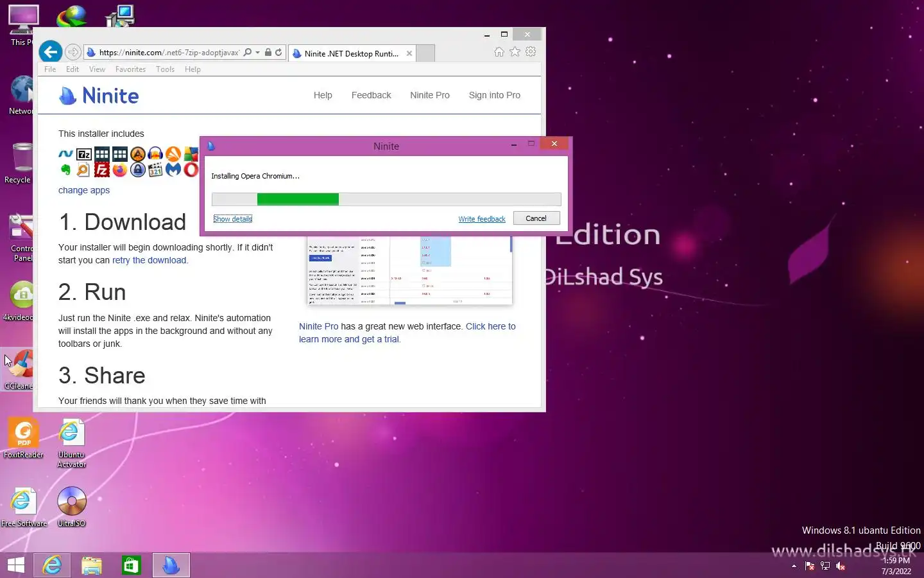
Task: Click the .NET icon in installer list
Action: pos(65,154)
